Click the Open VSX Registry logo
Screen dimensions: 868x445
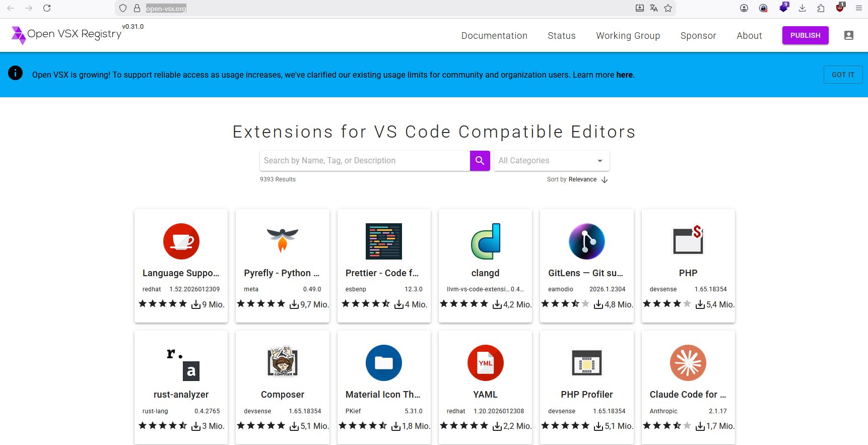(66, 34)
